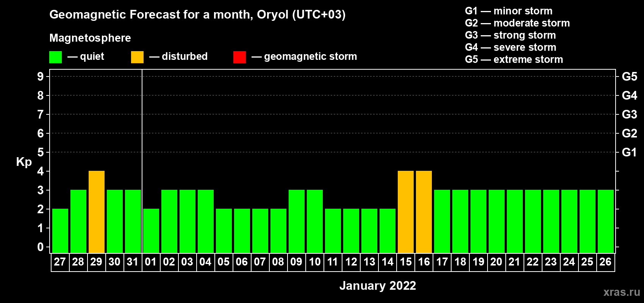This screenshot has height=303, width=644.
Task: Click the Kp value 5 label
Action: (x=41, y=152)
